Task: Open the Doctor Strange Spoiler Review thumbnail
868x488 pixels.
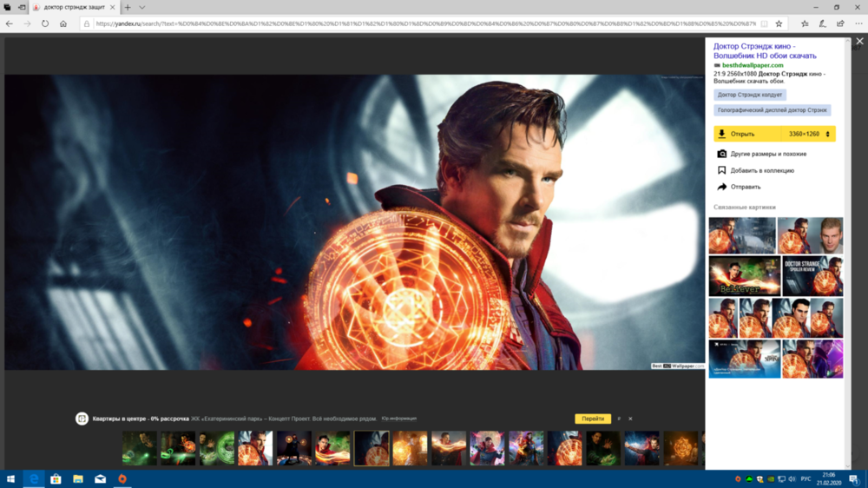Action: 812,276
